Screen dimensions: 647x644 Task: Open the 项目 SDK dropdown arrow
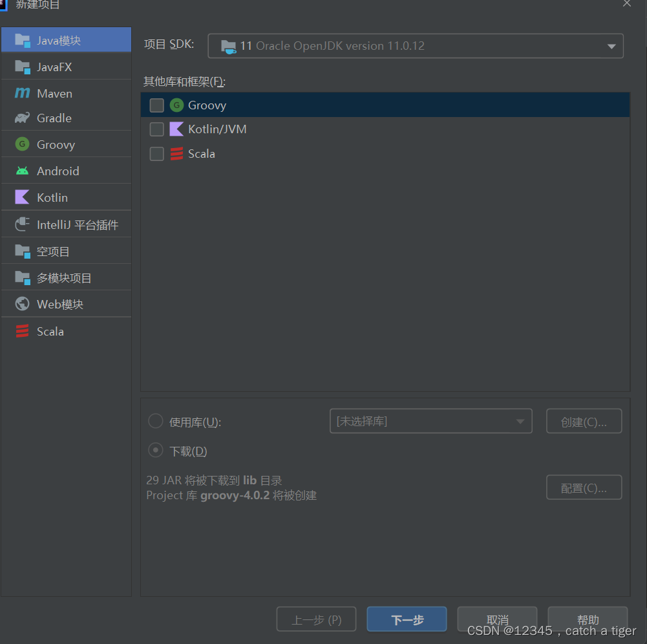click(x=611, y=47)
